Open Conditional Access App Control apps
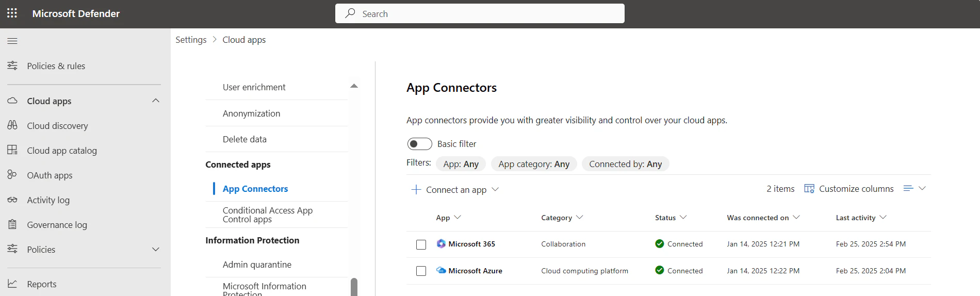980x296 pixels. click(x=267, y=215)
